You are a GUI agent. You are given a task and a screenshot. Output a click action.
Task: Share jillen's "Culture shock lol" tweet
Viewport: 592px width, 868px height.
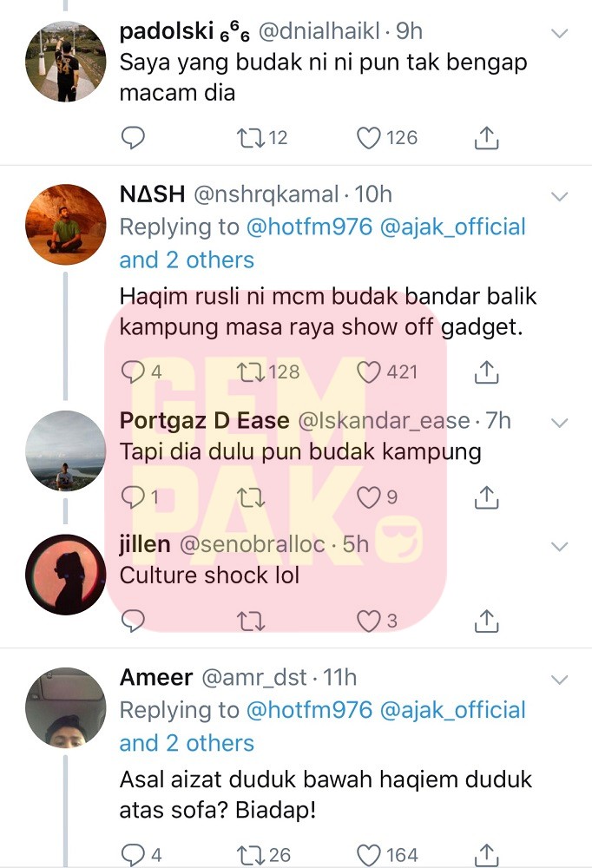coord(487,620)
